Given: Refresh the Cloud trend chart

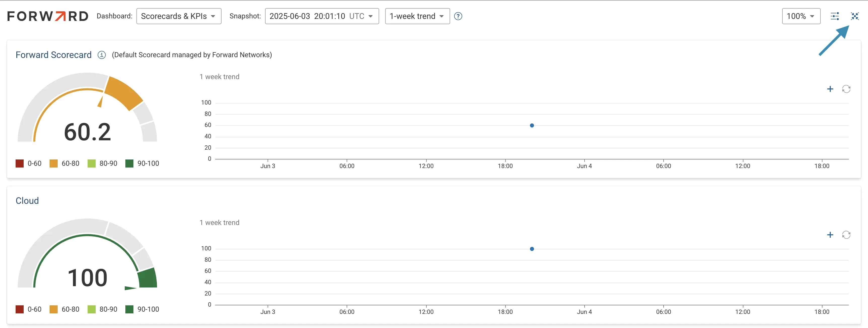Looking at the screenshot, I should pos(846,235).
